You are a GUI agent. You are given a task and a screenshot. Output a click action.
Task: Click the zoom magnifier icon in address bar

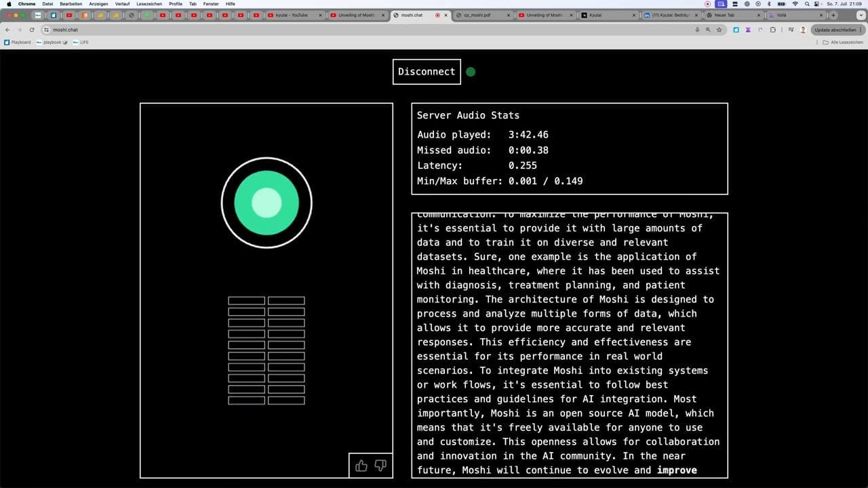(x=708, y=30)
